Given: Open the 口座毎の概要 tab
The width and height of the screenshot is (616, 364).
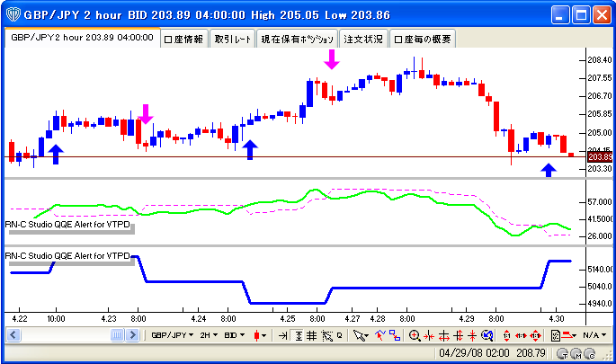Looking at the screenshot, I should coord(423,40).
